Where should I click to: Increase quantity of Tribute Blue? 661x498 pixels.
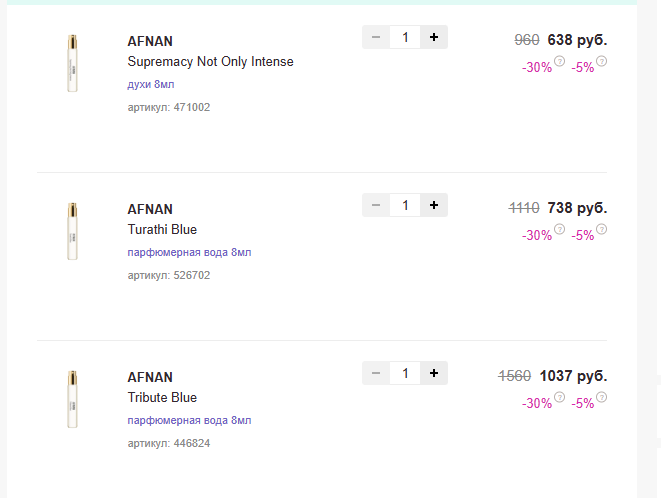[434, 373]
